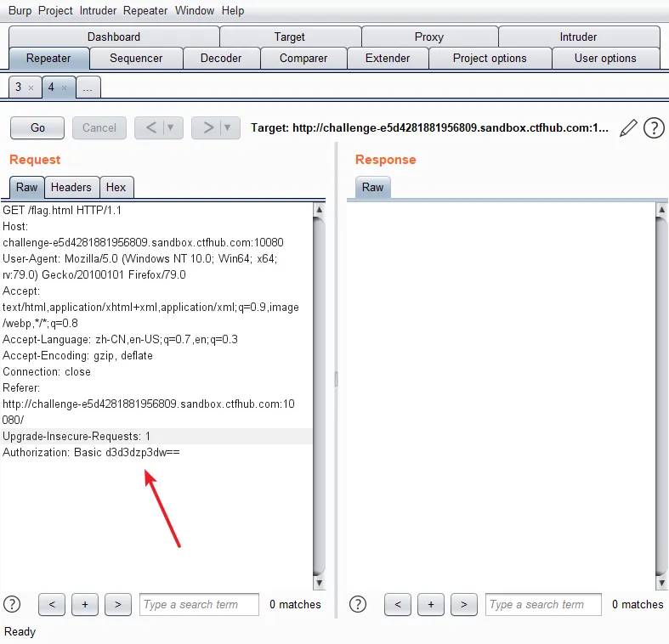The width and height of the screenshot is (669, 644).
Task: Expand the back history dropdown arrow
Action: pos(171,127)
